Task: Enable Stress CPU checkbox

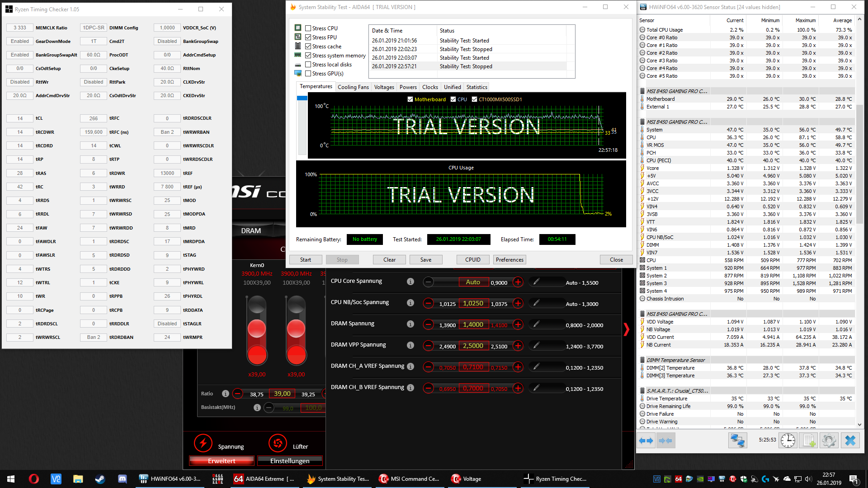Action: 308,28
